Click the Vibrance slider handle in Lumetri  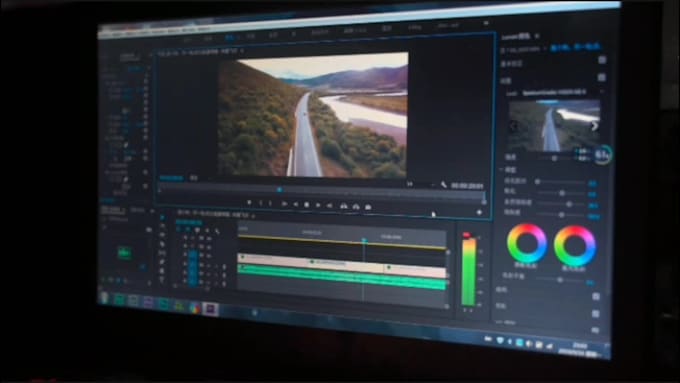click(569, 204)
